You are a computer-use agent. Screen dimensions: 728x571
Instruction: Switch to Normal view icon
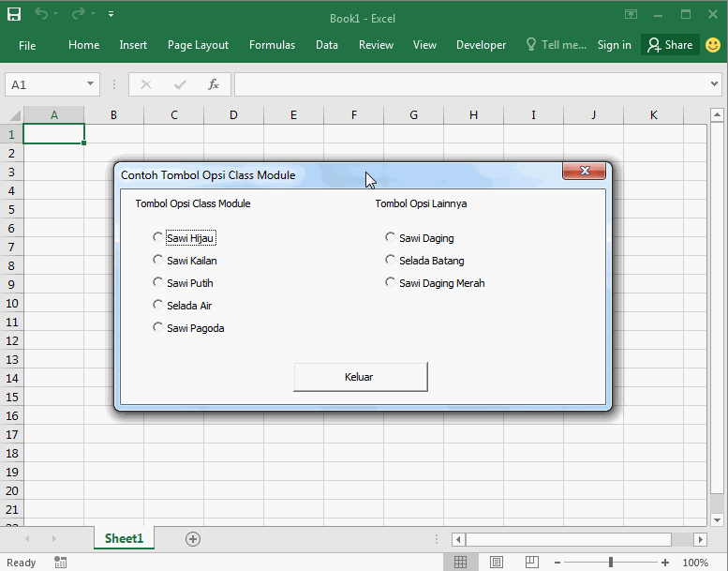(461, 563)
